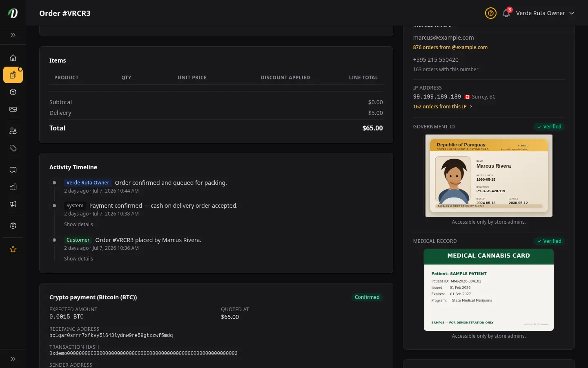The height and width of the screenshot is (368, 588).
Task: Click the Activity Timeline heading
Action: (73, 167)
